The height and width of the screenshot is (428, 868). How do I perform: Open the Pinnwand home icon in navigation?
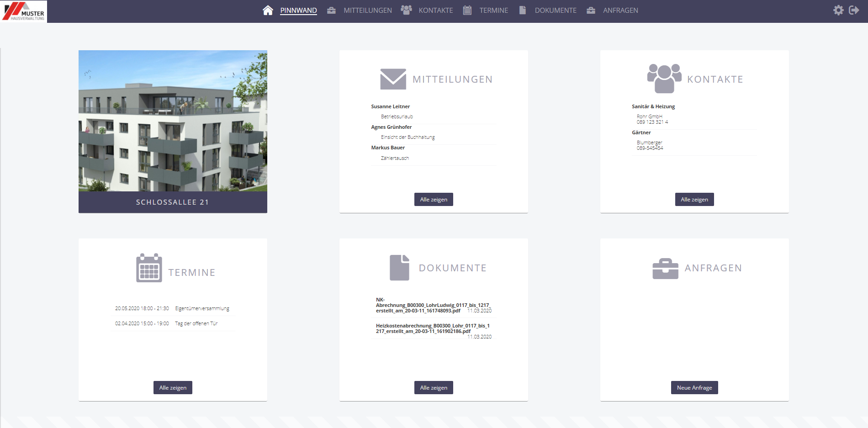(x=268, y=9)
